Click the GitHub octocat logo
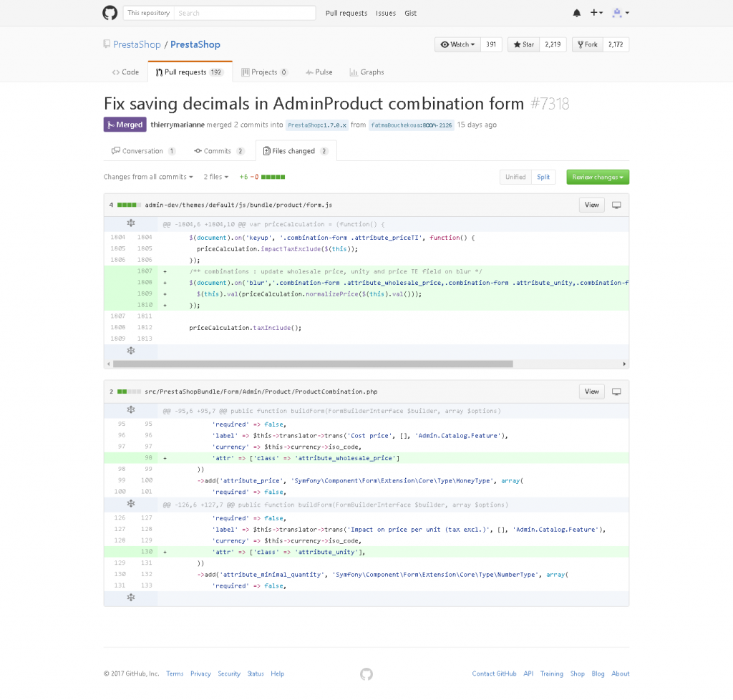Screen dimensions: 733x700 (110, 13)
